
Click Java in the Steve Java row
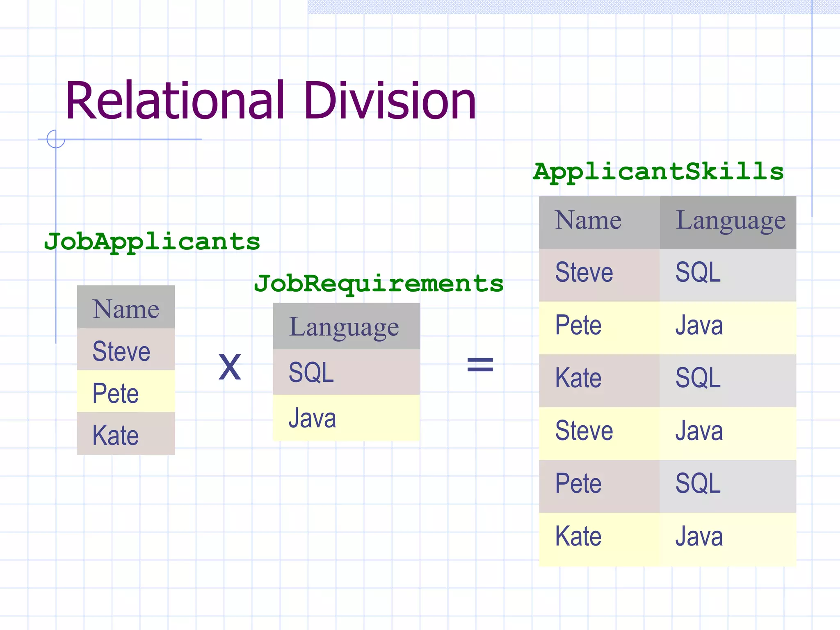point(728,434)
